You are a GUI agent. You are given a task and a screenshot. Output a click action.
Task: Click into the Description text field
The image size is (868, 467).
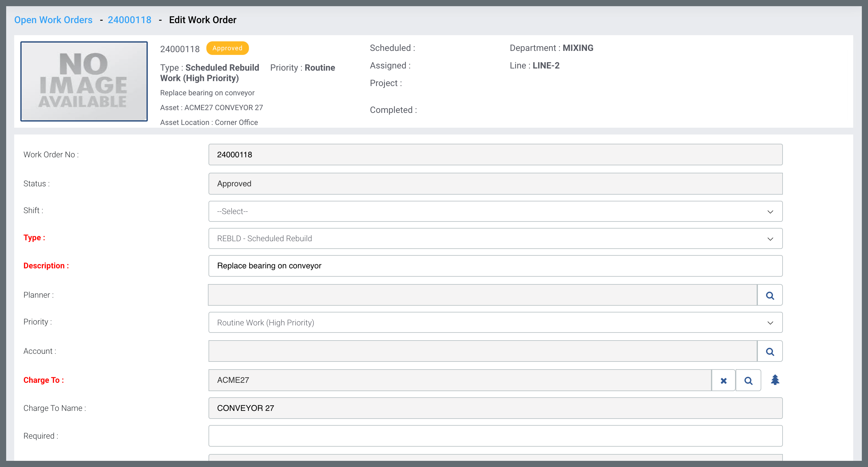click(495, 266)
